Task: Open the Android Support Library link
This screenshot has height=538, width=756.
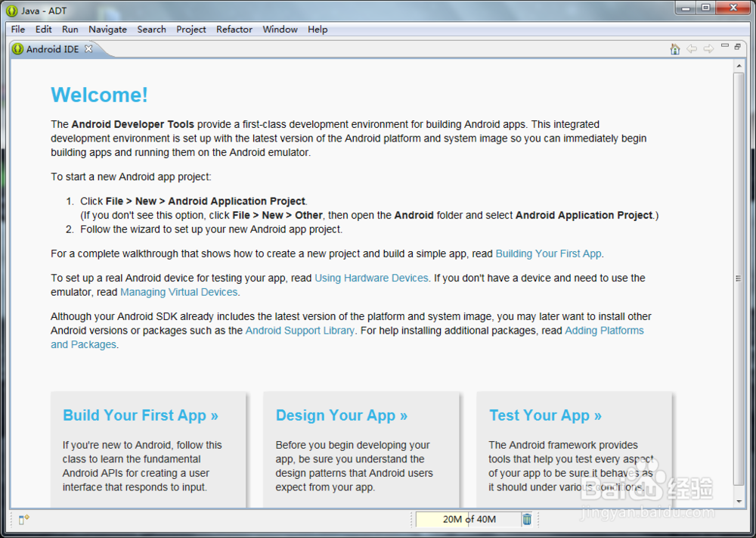Action: tap(300, 331)
